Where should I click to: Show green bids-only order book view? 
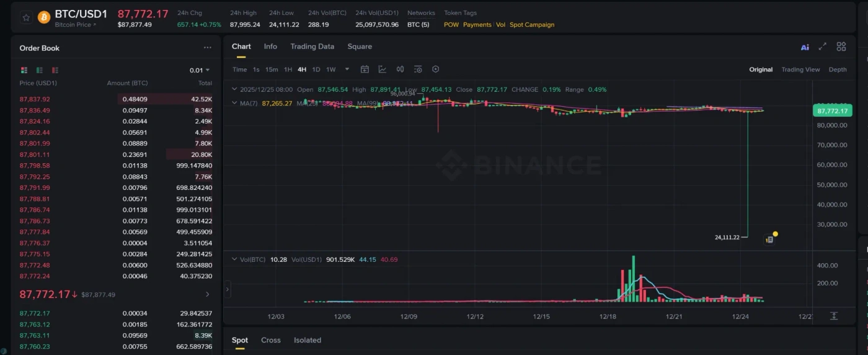pyautogui.click(x=40, y=70)
